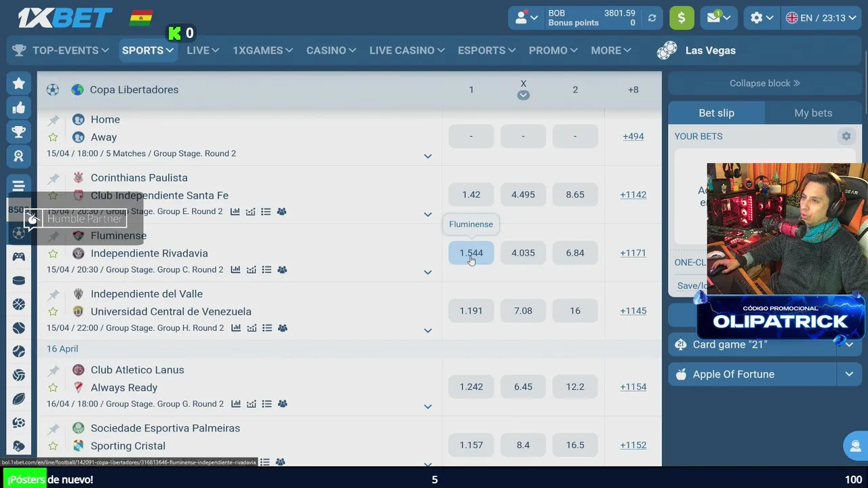Viewport: 868px width, 488px height.
Task: Switch to the My bets tab
Action: [813, 113]
